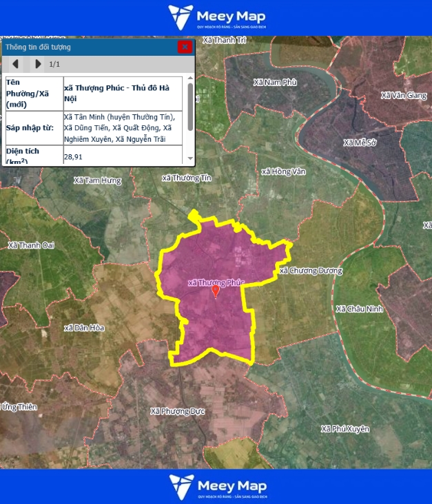Select the xã Thượng Phúc map label
The width and height of the screenshot is (432, 504).
216,282
